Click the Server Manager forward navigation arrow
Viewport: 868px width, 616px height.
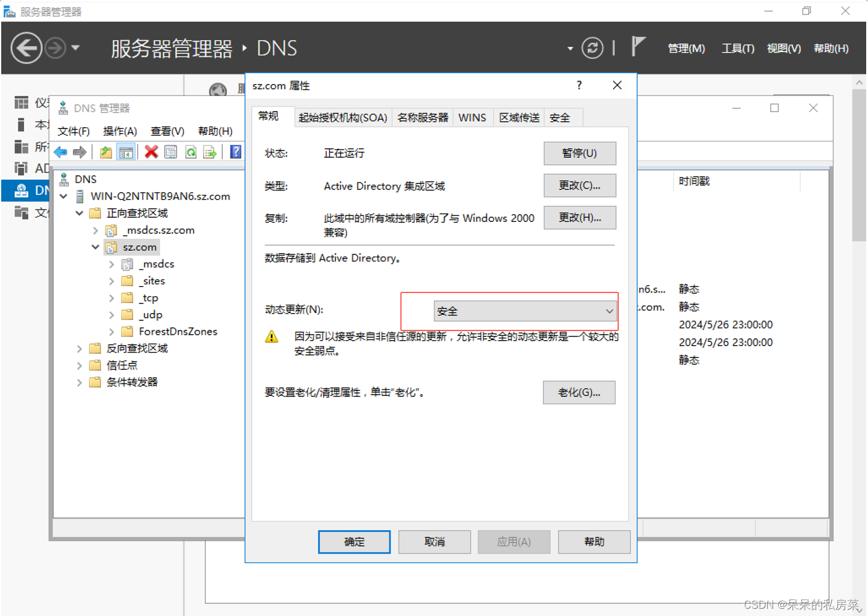55,48
